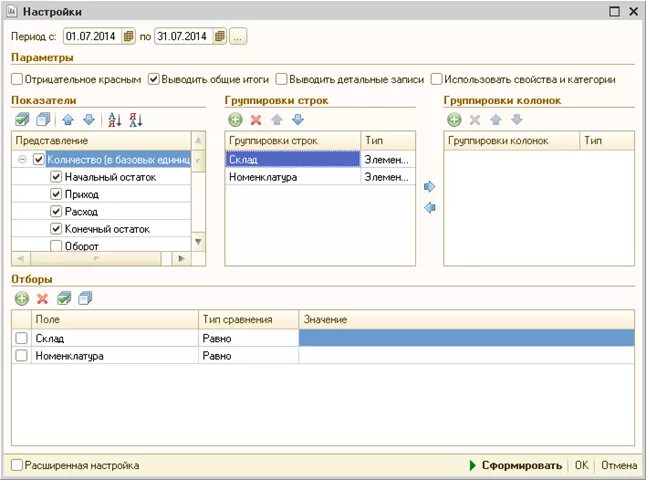
Task: Uncheck Количество (в базовых единицах) indicator
Action: point(39,159)
